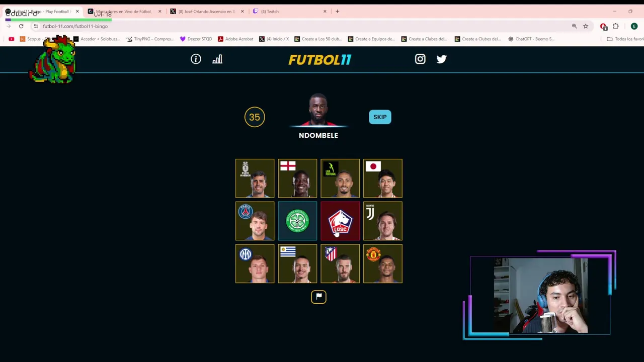Select the LOSC Lille bingo cell

pos(340,221)
